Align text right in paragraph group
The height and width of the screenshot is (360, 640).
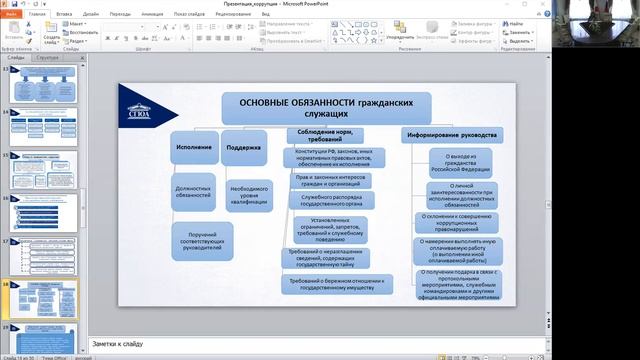pos(218,38)
